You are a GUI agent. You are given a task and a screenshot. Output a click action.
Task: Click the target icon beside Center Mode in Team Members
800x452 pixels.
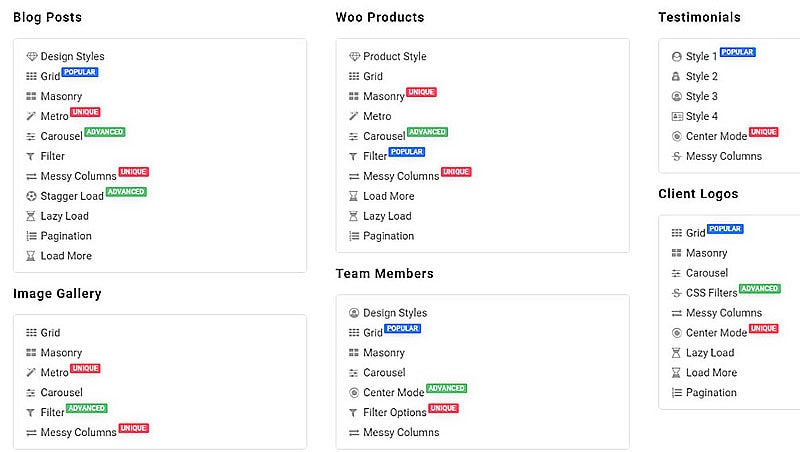coord(353,393)
